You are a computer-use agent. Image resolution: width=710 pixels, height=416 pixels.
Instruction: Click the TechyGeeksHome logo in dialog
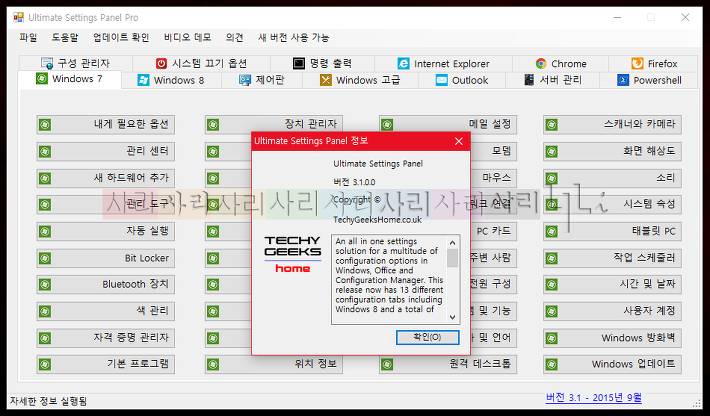pyautogui.click(x=293, y=254)
